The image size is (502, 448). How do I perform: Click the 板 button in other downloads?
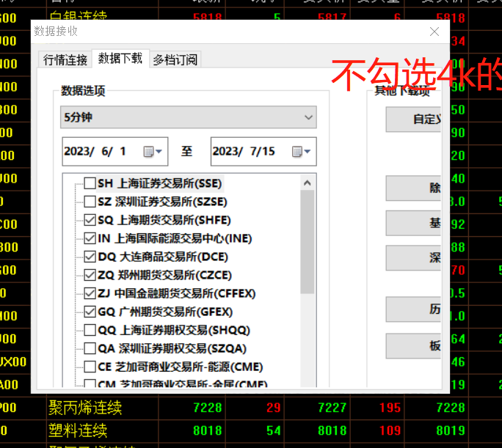[x=413, y=346]
